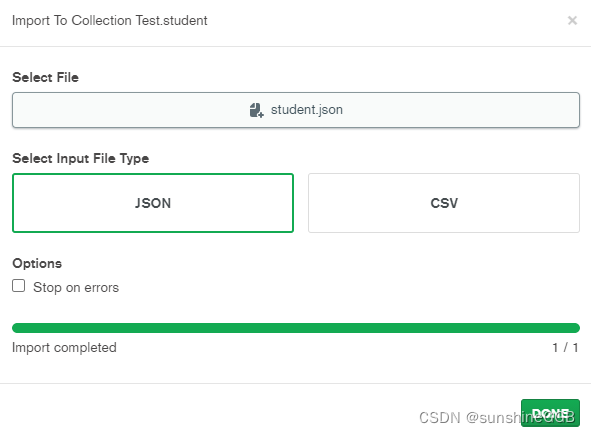
Task: Click the student.json file name text
Action: point(307,110)
